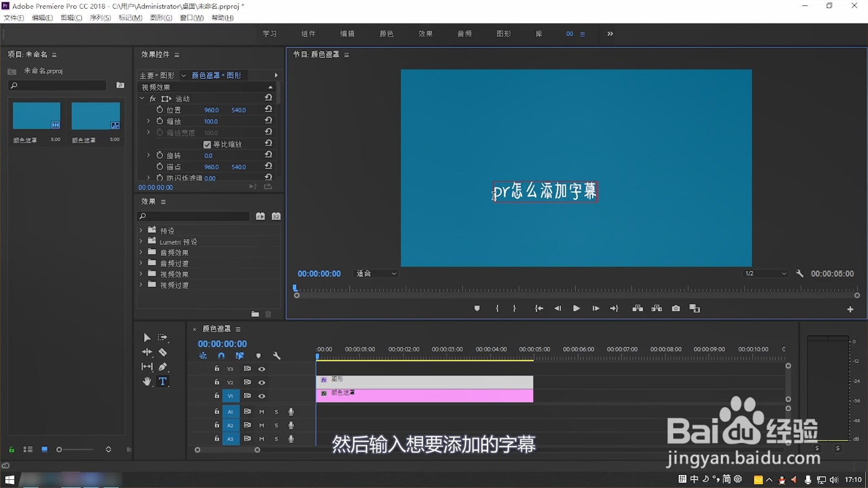This screenshot has width=868, height=488.
Task: Toggle timeline snap magnet icon
Action: tap(221, 356)
